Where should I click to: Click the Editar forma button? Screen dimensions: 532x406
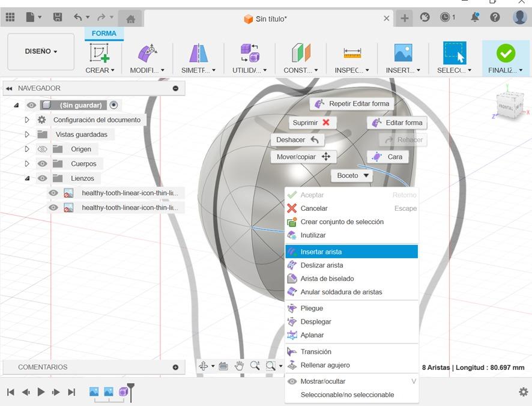point(397,123)
